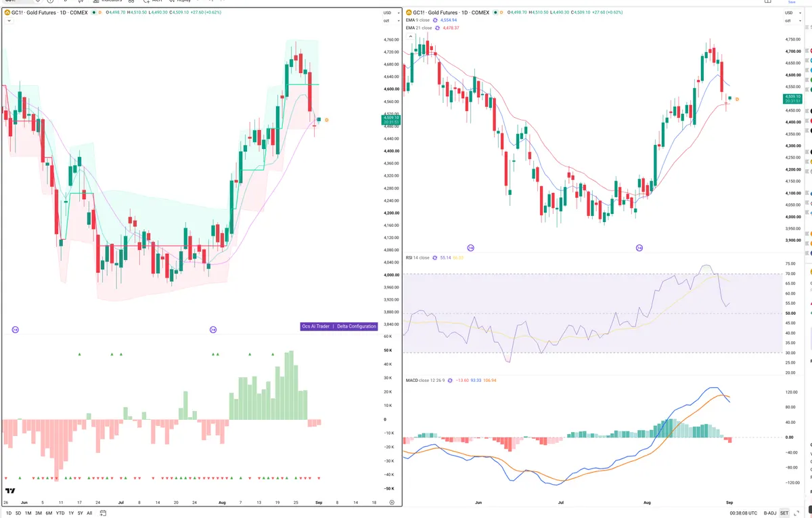The height and width of the screenshot is (518, 812).
Task: Click the Ocs Ai Trader label
Action: click(x=315, y=326)
